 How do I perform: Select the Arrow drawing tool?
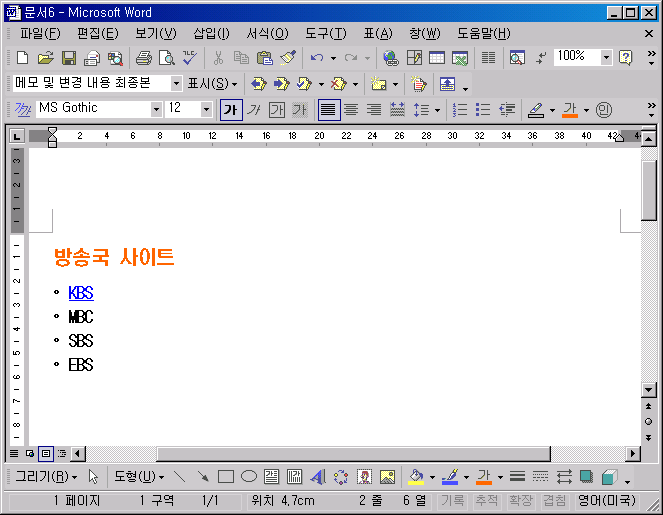pos(203,477)
